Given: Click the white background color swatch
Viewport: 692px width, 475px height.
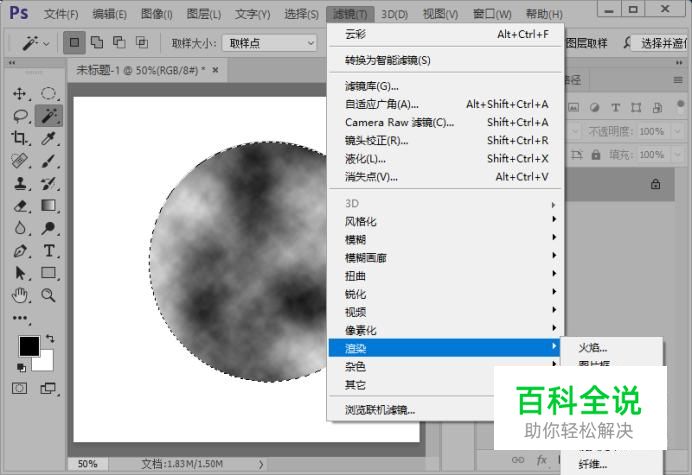Looking at the screenshot, I should coord(45,363).
